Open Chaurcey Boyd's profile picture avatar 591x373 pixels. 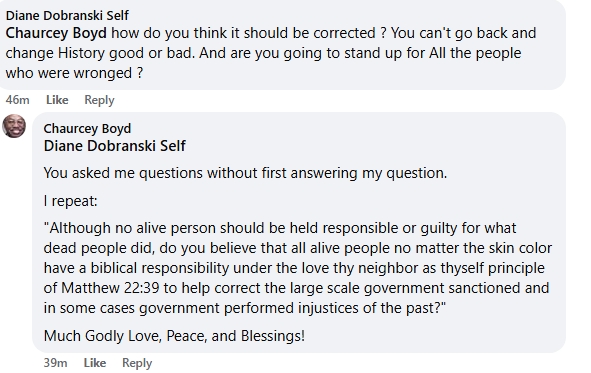[14, 126]
